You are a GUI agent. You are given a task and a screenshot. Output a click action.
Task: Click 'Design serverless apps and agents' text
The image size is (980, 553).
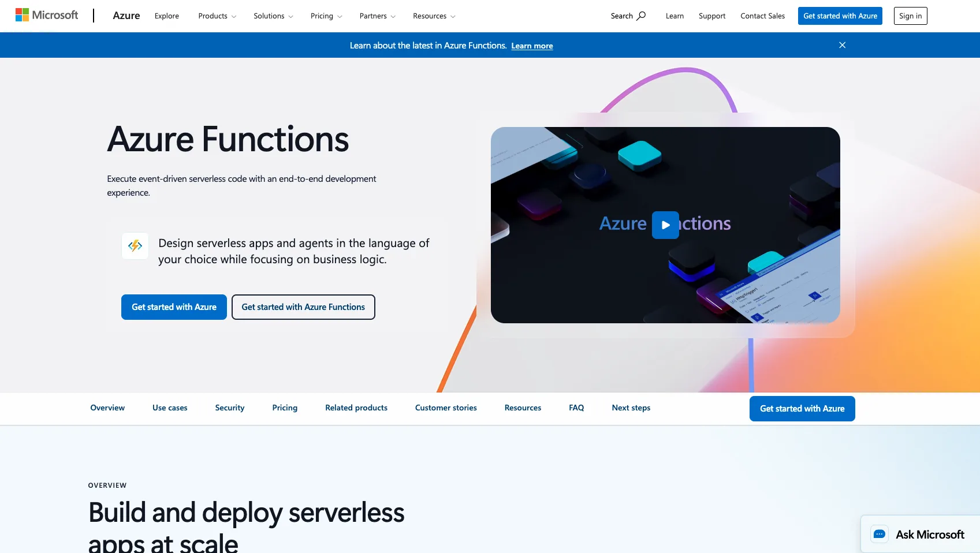294,251
